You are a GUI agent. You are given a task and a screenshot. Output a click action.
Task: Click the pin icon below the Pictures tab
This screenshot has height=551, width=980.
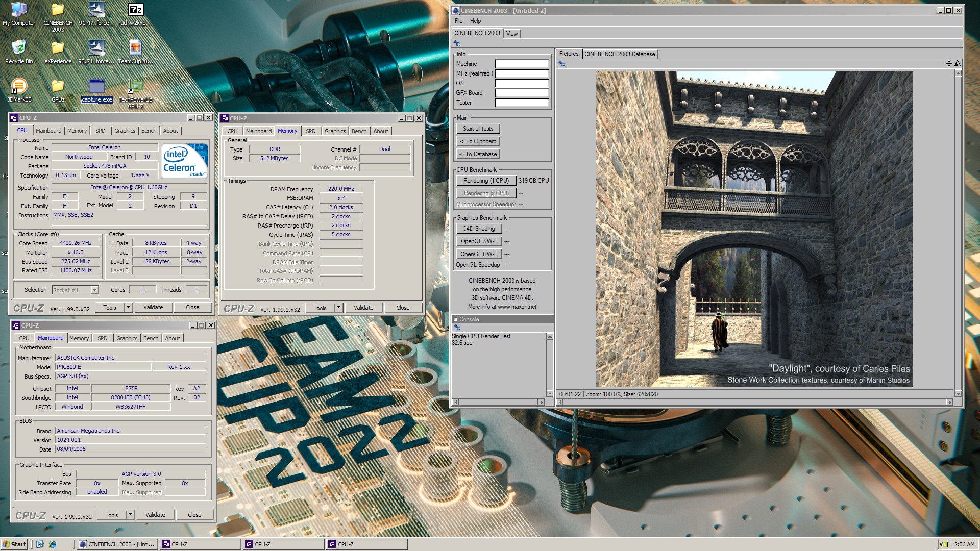(561, 64)
